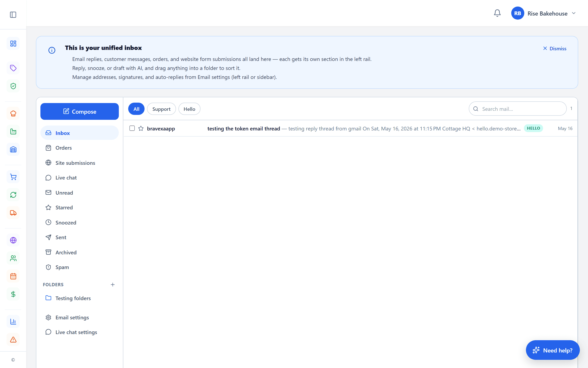Open the blue warehouse icon

click(x=13, y=149)
